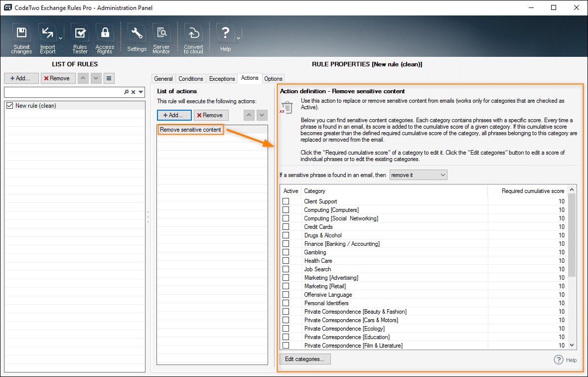Select Private Correspondence [Film & Literature] name

click(x=353, y=346)
